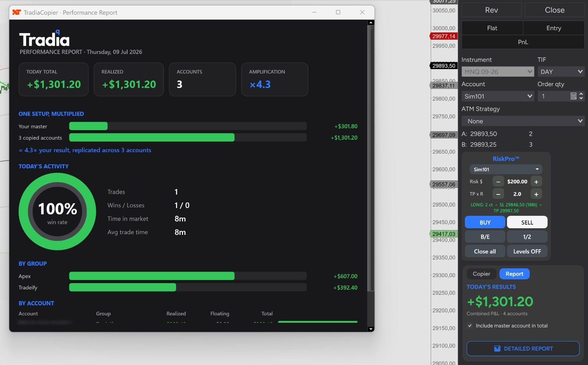Click the Realized column header
This screenshot has height=365, width=588.
point(176,314)
